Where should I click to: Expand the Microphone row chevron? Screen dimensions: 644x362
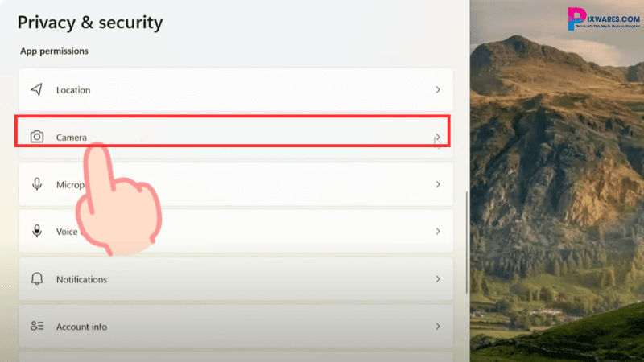(x=438, y=184)
